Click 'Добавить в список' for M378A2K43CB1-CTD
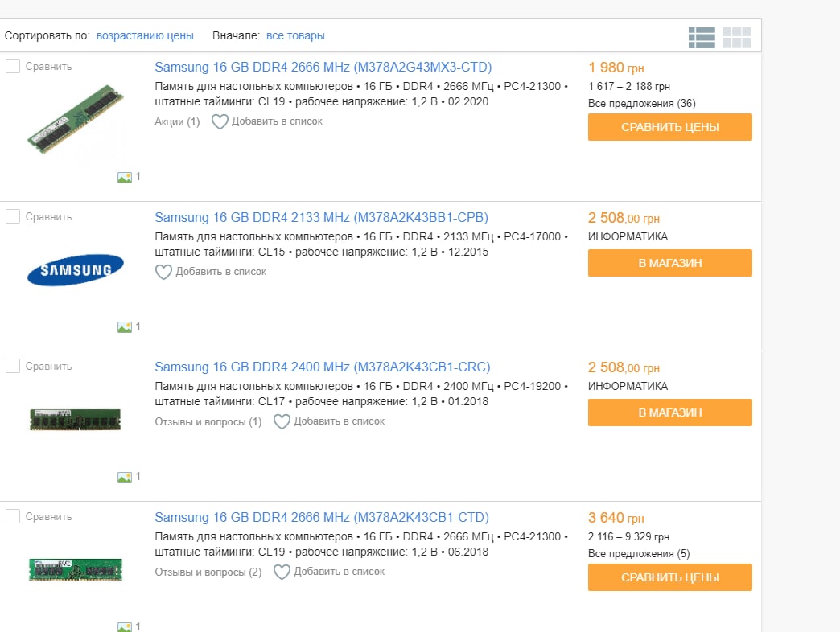 (x=339, y=572)
